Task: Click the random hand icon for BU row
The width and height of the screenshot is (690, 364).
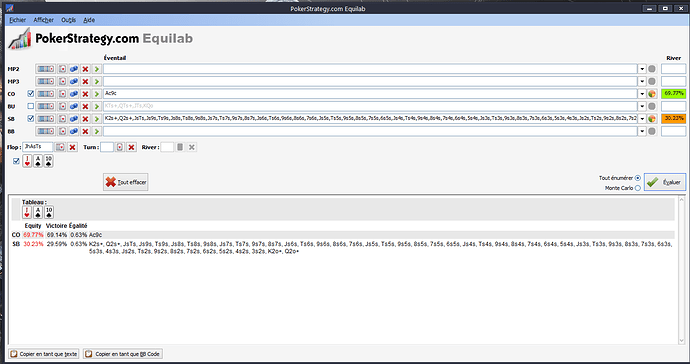Action: 74,106
